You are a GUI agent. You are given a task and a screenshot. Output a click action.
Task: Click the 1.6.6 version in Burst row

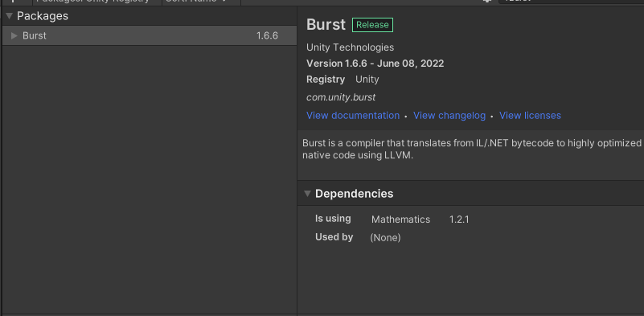point(268,35)
